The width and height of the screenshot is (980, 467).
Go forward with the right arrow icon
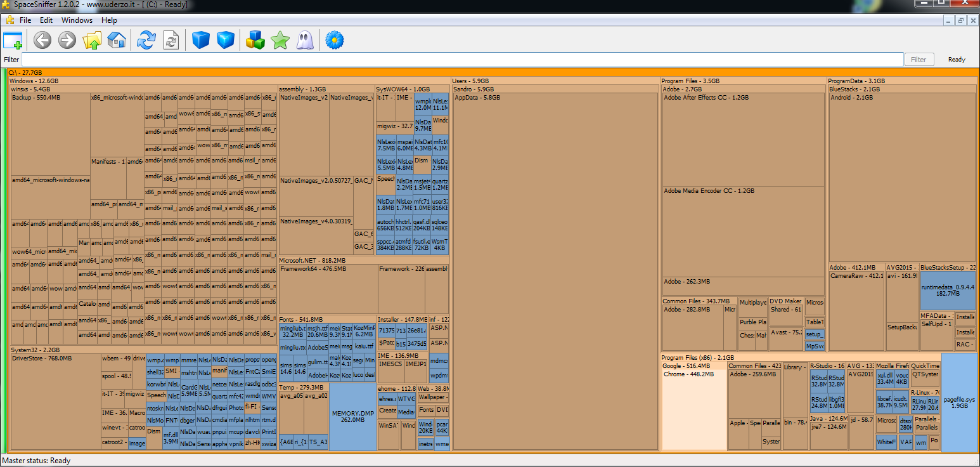[x=67, y=41]
